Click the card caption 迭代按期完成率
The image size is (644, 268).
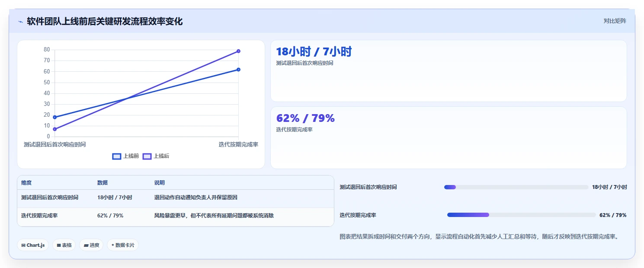tap(294, 130)
